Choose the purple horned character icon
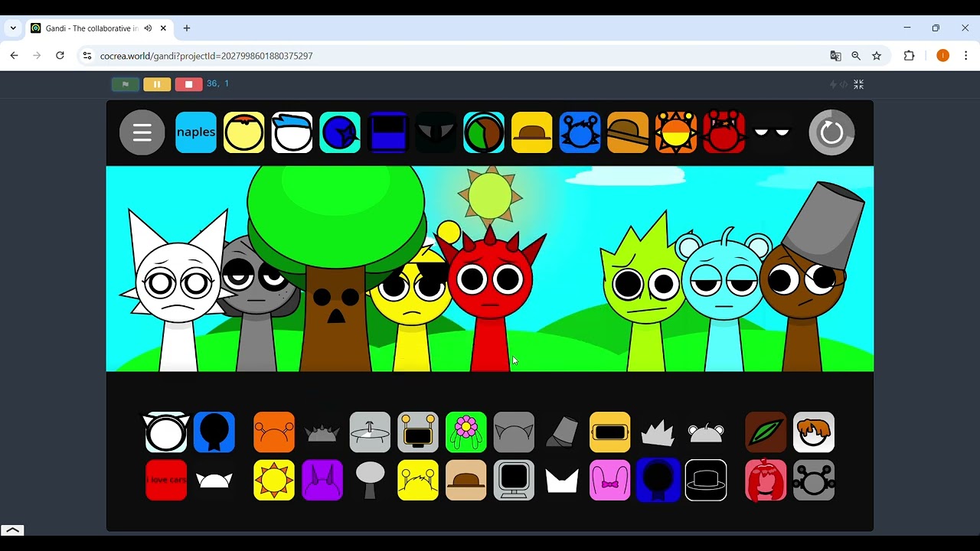 322,480
